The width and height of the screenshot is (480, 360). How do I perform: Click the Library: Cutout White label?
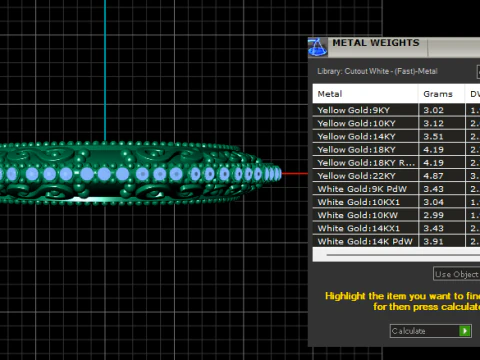(377, 71)
